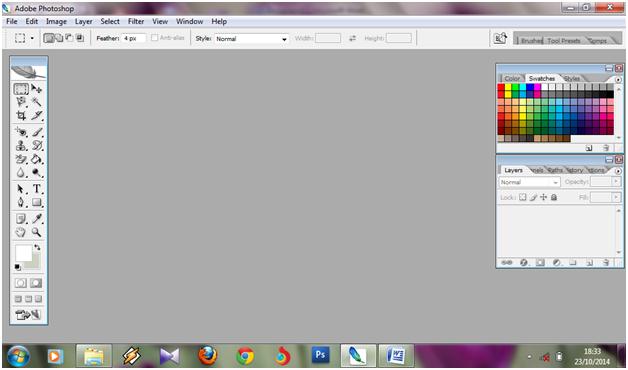This screenshot has height=370, width=628.
Task: Open the File Browser toggle icon
Action: click(500, 38)
